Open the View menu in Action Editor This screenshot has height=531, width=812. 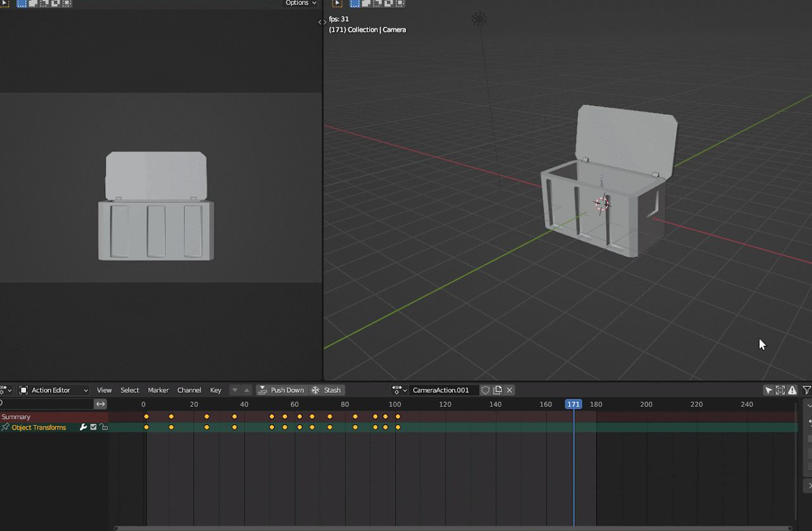pos(104,390)
